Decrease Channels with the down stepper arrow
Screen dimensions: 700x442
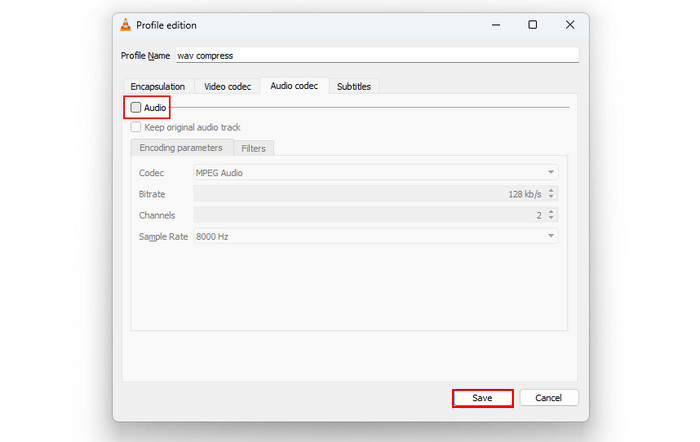click(x=551, y=218)
